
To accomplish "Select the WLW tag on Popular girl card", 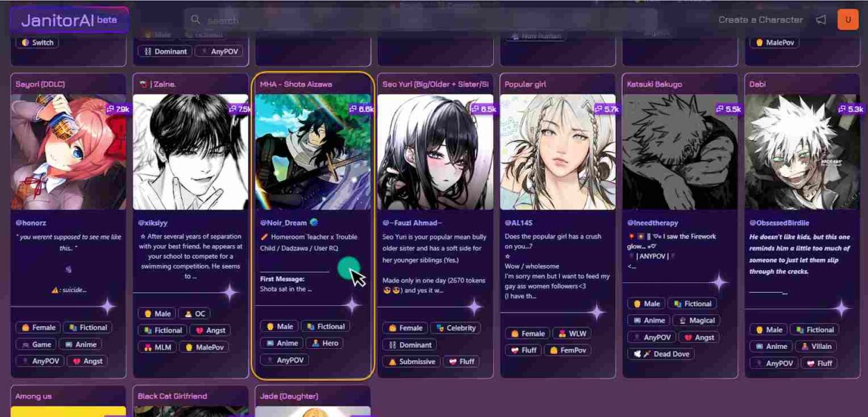I will [574, 333].
